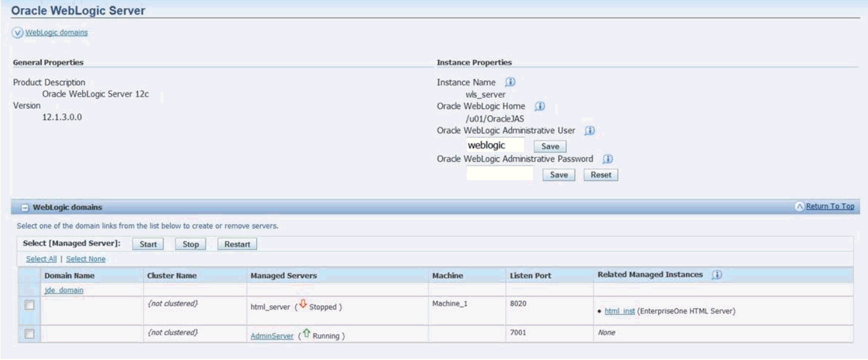The height and width of the screenshot is (360, 868).
Task: Open info icon for Administrative Password
Action: pos(608,159)
